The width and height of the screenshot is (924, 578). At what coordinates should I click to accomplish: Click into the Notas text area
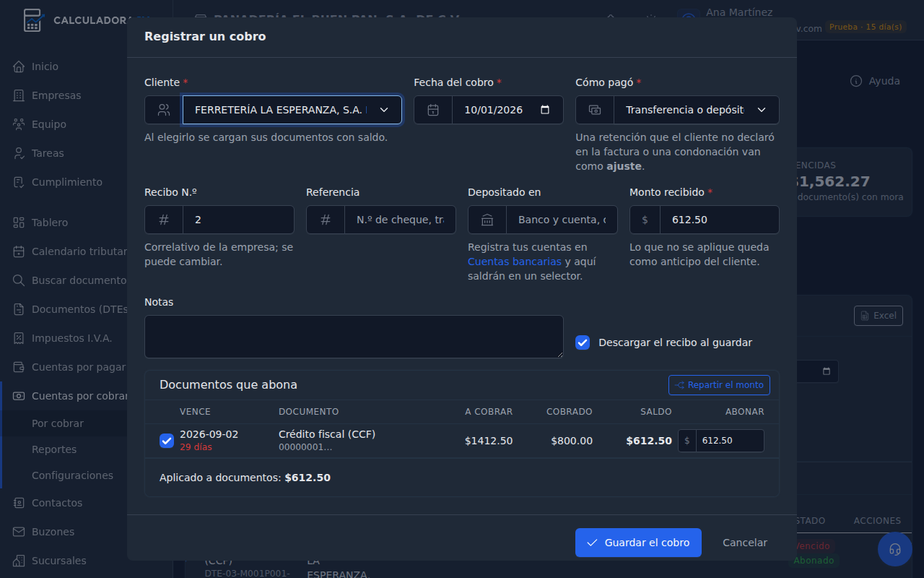click(x=354, y=337)
